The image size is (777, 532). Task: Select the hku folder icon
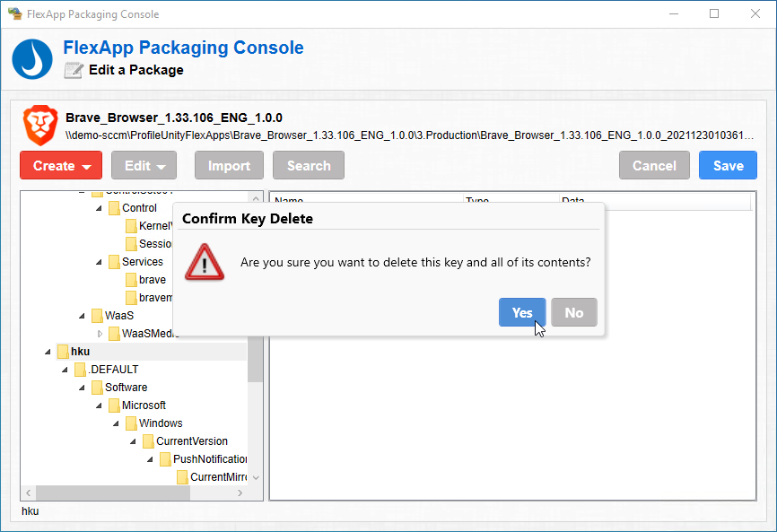click(63, 352)
